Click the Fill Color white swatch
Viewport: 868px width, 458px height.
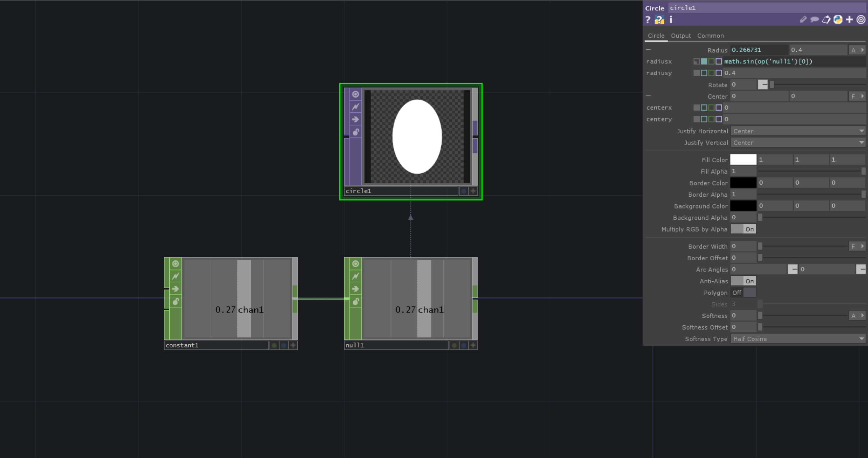click(743, 160)
